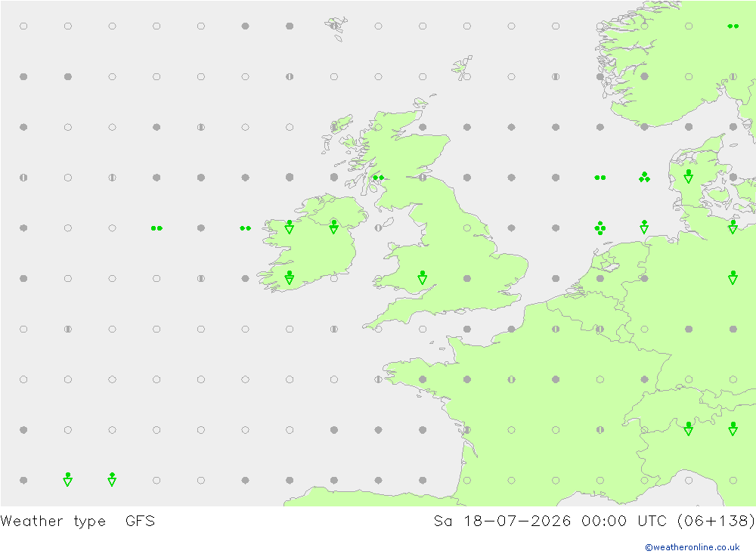The image size is (756, 554).
Task: Click the rightmost shower symbol over the Alps
Action: coord(733,429)
